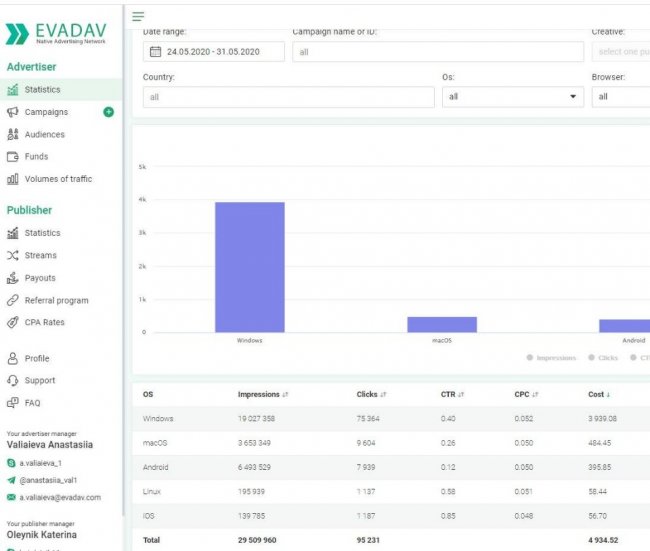Click the @anastasiia_val1 Telegram link
650x551 pixels.
click(x=54, y=480)
